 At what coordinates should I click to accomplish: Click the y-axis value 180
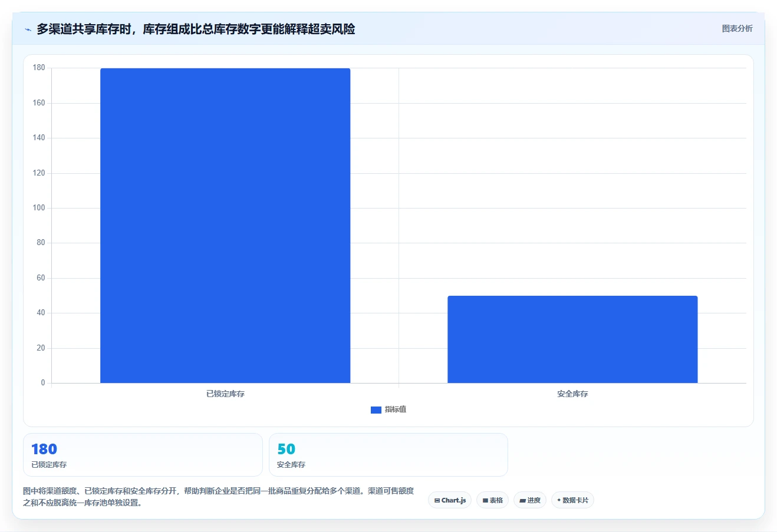pos(39,68)
